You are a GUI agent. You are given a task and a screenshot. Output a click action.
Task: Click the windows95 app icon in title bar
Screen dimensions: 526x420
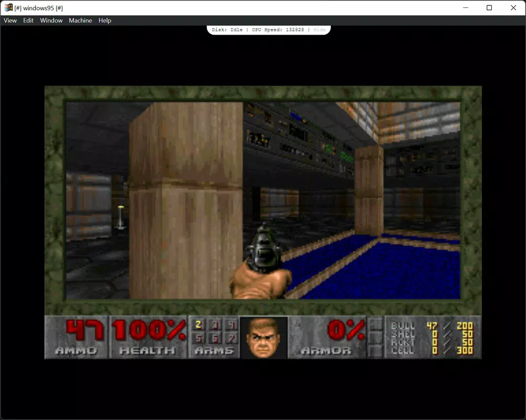[8, 7]
